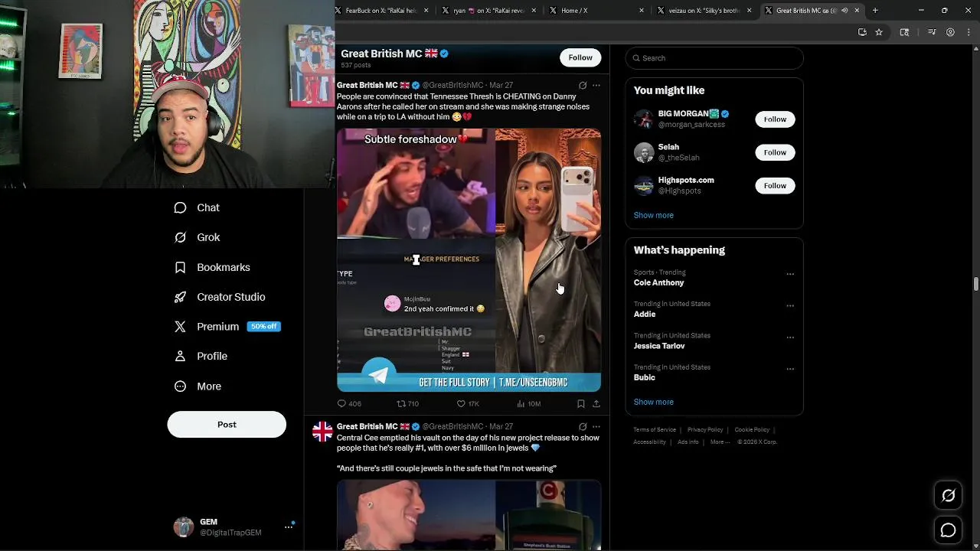This screenshot has width=980, height=551.
Task: Close the FearBuck on X tab
Action: 426,11
